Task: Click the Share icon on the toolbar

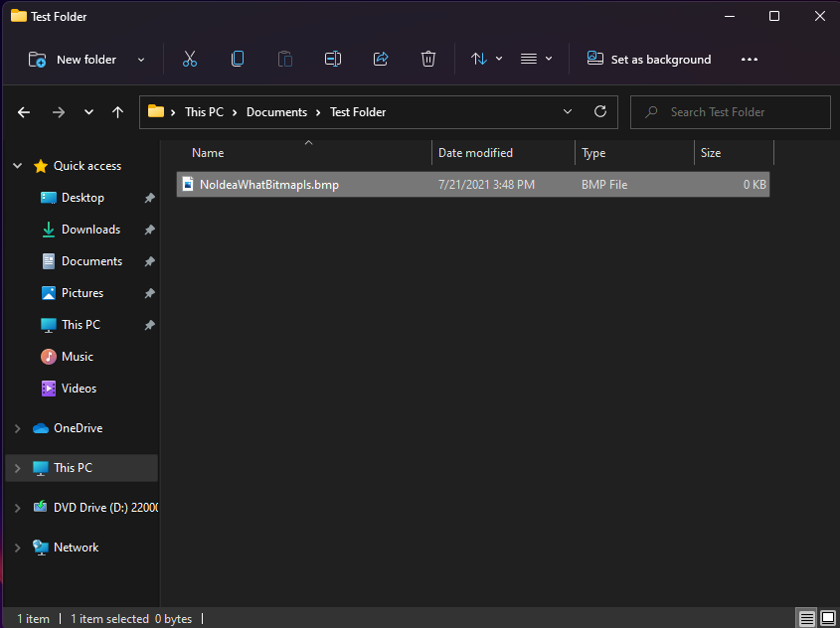Action: click(381, 59)
